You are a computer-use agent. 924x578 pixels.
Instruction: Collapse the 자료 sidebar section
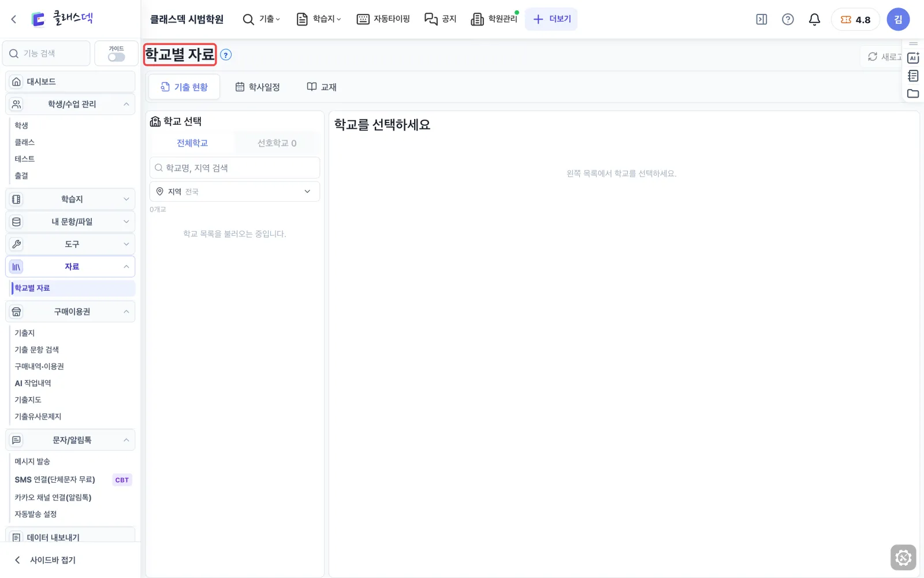(70, 266)
